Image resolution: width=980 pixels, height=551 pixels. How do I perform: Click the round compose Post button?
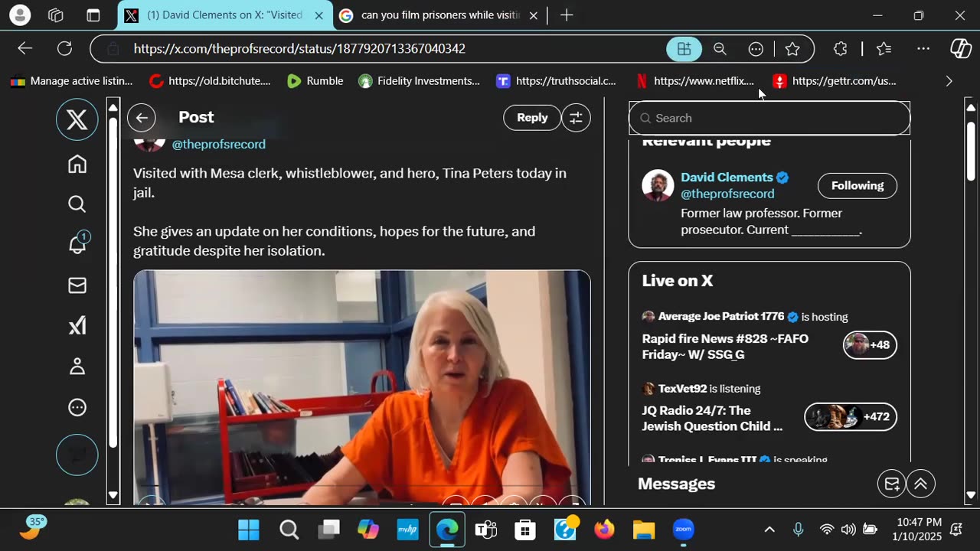[77, 455]
